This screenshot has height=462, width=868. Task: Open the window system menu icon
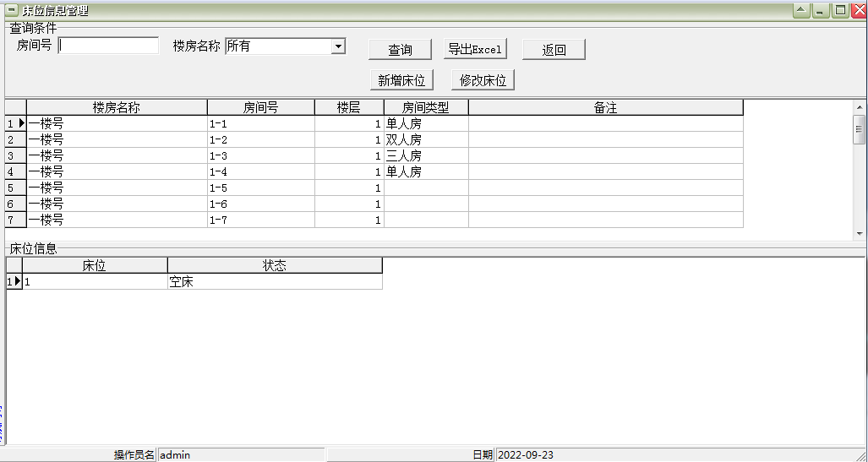11,10
